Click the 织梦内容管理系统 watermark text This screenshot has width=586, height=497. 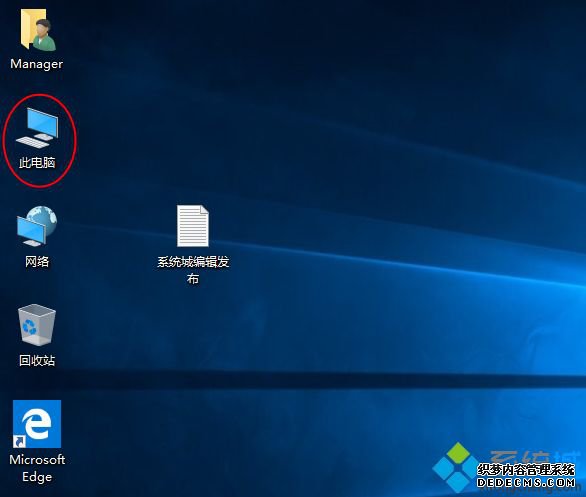click(526, 469)
